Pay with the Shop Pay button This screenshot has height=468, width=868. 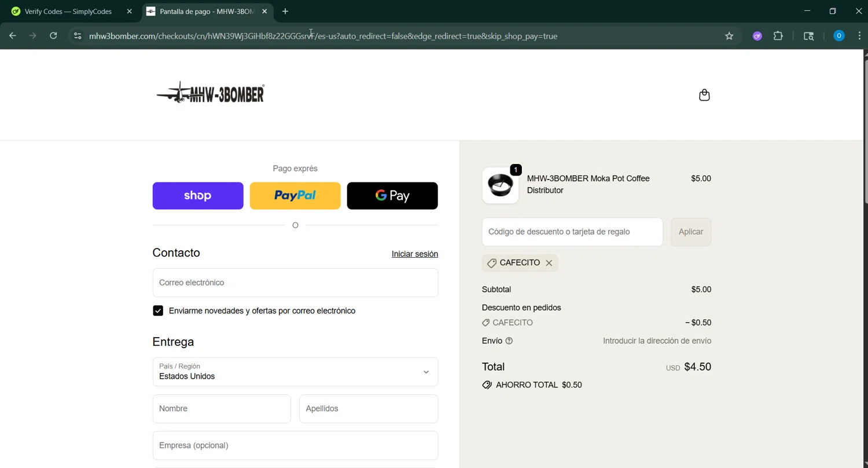click(198, 196)
